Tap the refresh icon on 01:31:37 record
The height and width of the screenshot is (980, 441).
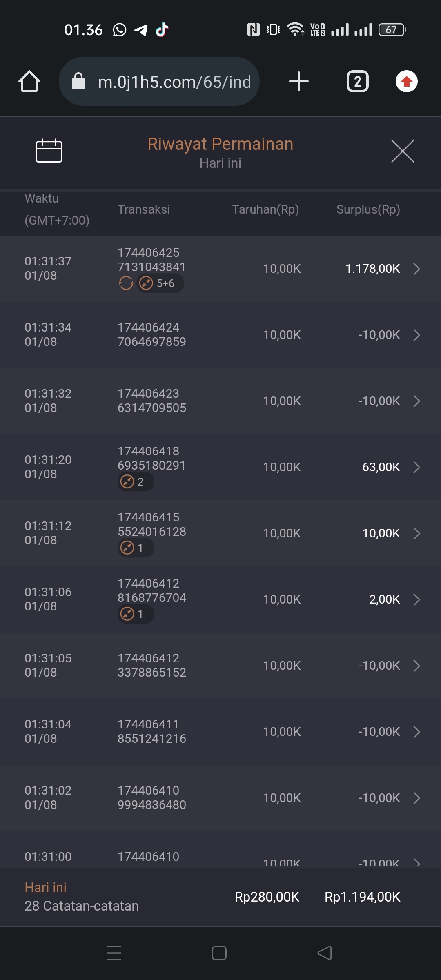[126, 283]
